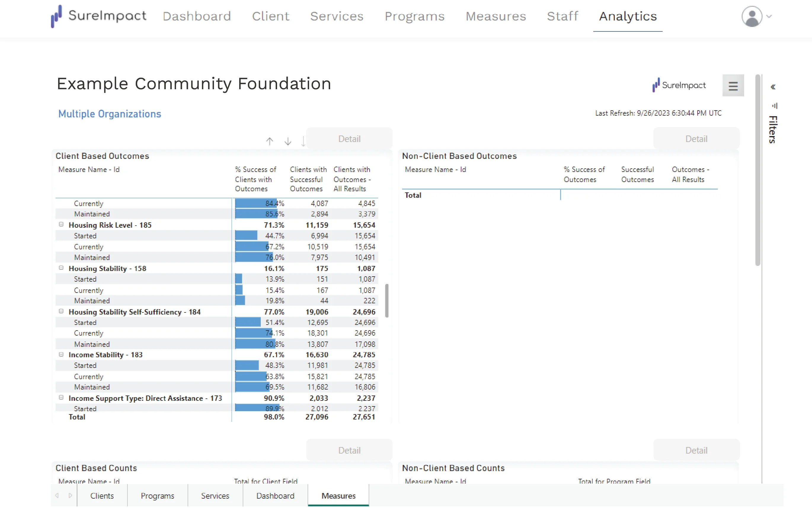The width and height of the screenshot is (812, 517).
Task: Sort by Outcomes - All Results column header
Action: (x=690, y=174)
